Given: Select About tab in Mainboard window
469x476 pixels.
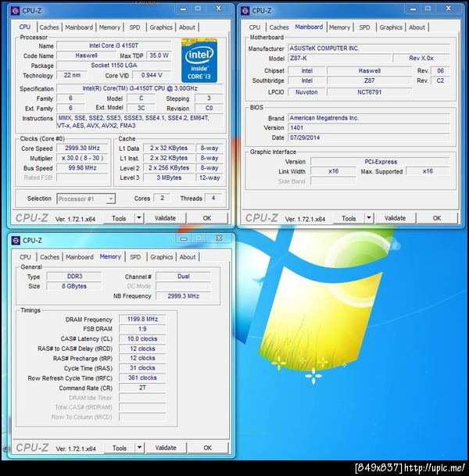Looking at the screenshot, I should 417,27.
